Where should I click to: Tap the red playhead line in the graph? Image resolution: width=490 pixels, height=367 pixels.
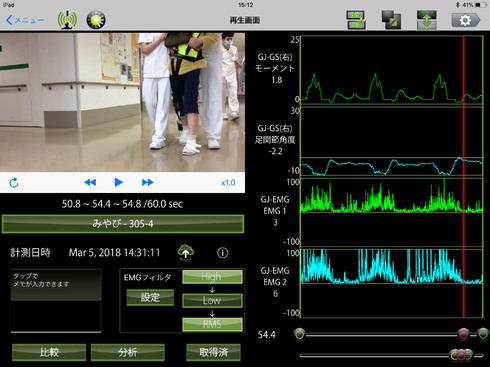463,177
